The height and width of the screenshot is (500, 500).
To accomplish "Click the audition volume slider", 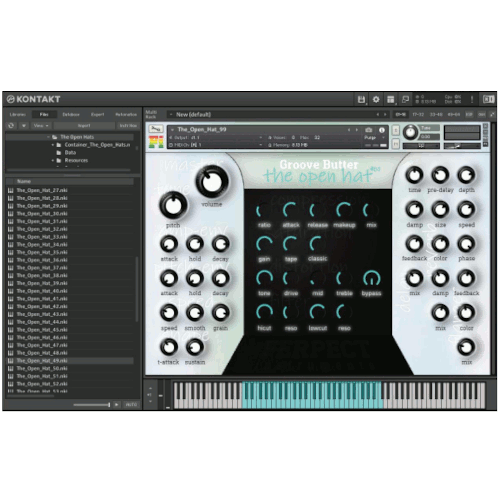I will (x=92, y=405).
